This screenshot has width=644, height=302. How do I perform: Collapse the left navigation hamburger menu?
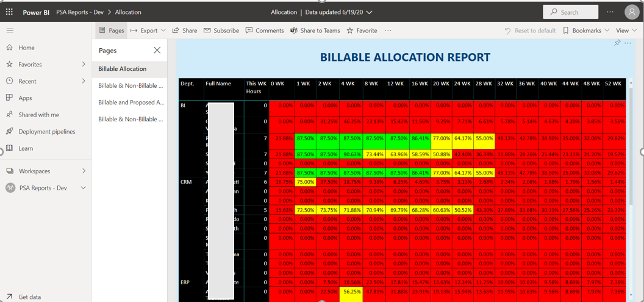point(9,30)
